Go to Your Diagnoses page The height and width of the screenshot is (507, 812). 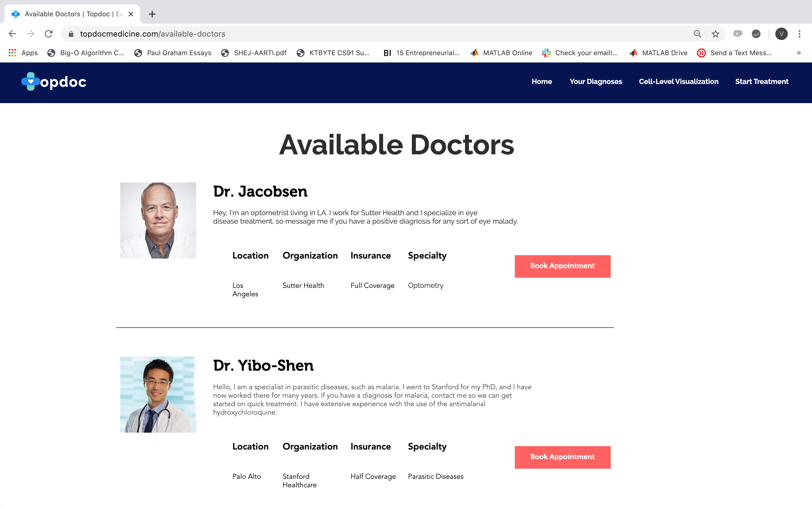point(595,81)
